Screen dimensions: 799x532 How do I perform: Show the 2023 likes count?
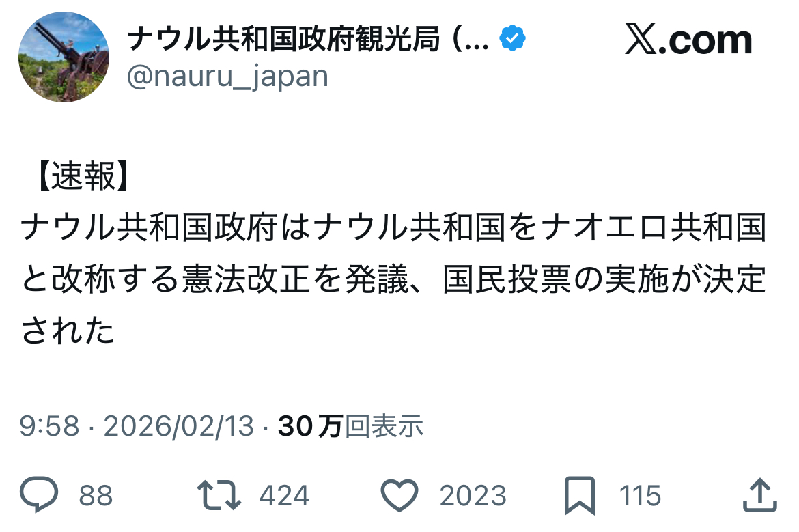tap(473, 496)
